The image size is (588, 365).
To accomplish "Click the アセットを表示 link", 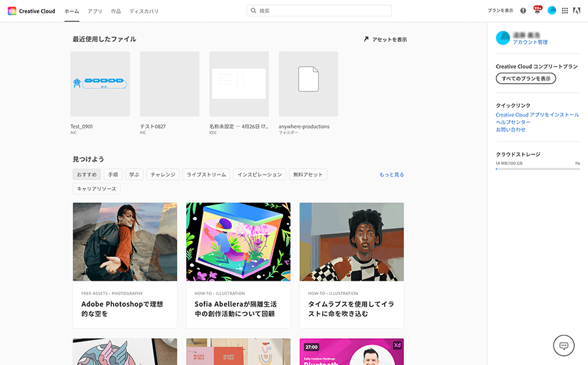I will [x=389, y=39].
